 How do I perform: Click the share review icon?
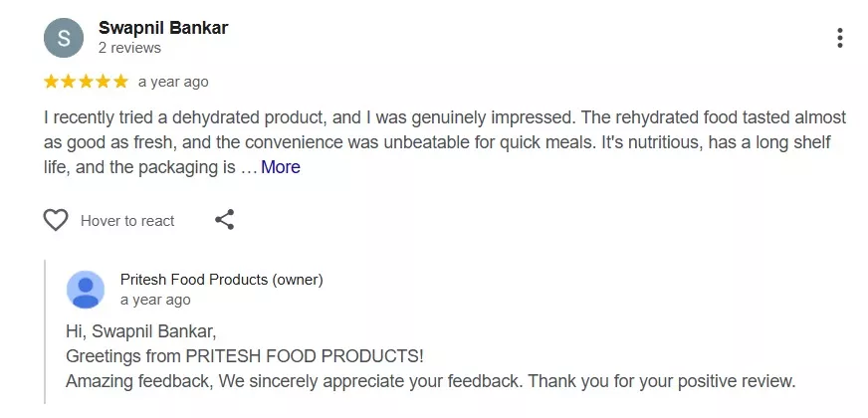click(x=225, y=220)
